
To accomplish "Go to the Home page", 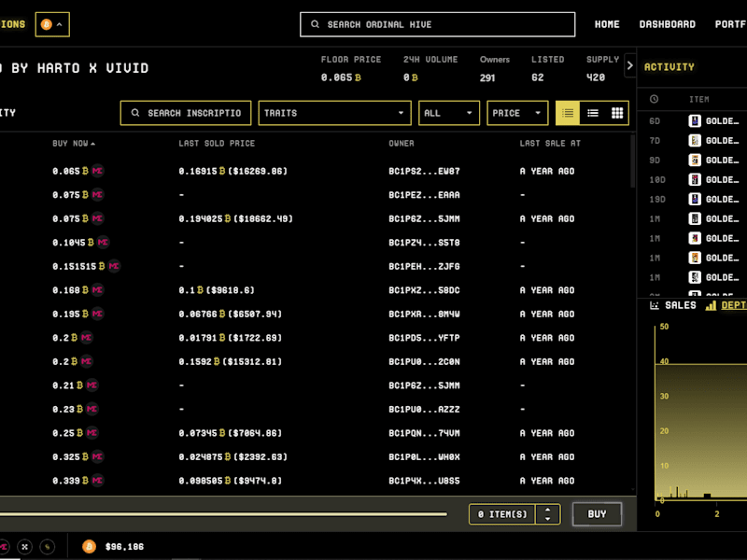I will click(607, 24).
